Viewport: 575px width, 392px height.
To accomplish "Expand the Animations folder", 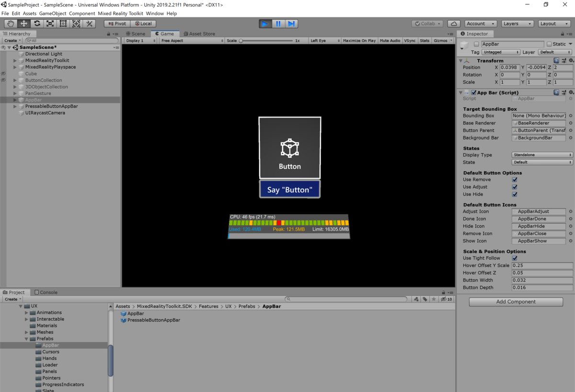I will pyautogui.click(x=26, y=312).
